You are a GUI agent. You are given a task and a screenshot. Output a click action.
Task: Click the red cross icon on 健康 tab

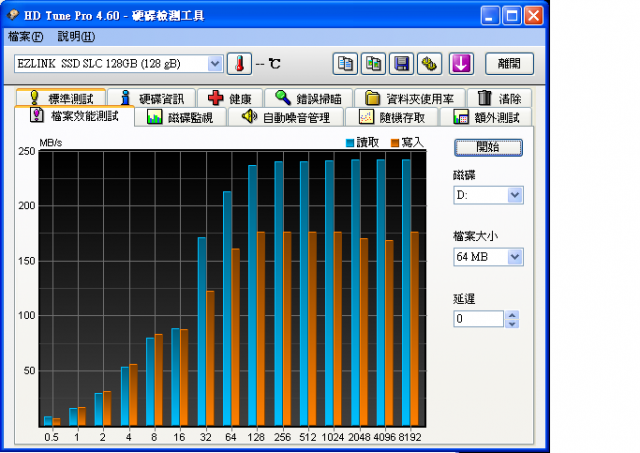click(216, 98)
